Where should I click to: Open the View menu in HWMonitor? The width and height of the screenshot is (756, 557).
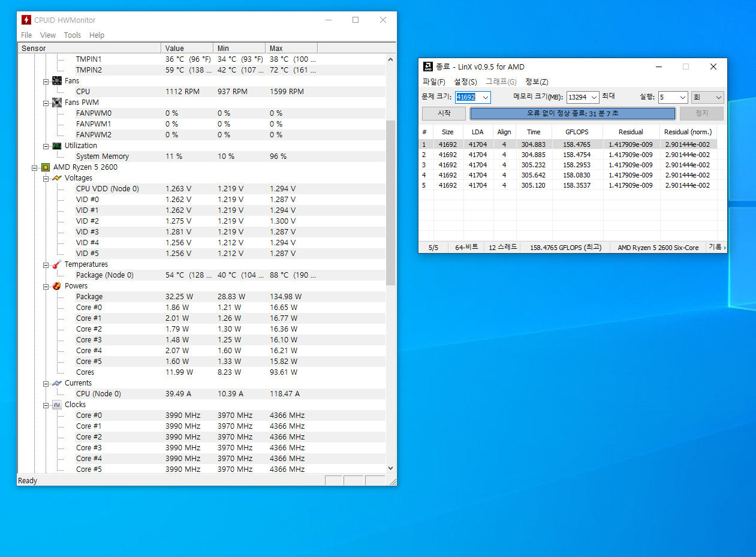click(48, 35)
